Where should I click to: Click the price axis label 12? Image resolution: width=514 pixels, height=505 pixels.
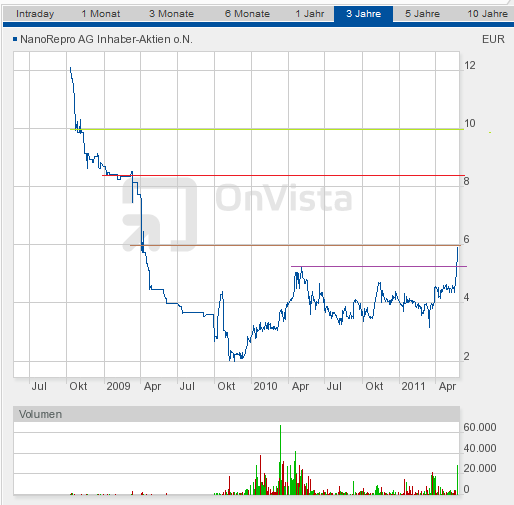(x=470, y=65)
